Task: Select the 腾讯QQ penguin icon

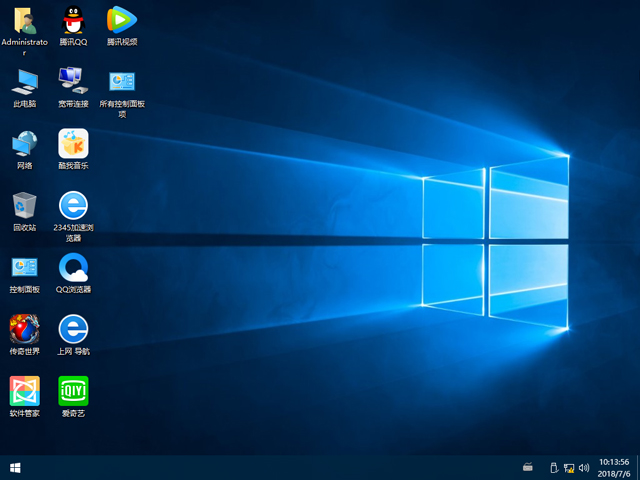Action: click(73, 20)
